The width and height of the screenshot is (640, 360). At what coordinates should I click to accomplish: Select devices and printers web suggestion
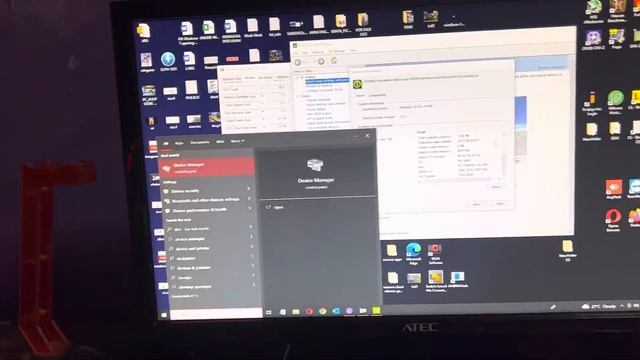tap(192, 249)
